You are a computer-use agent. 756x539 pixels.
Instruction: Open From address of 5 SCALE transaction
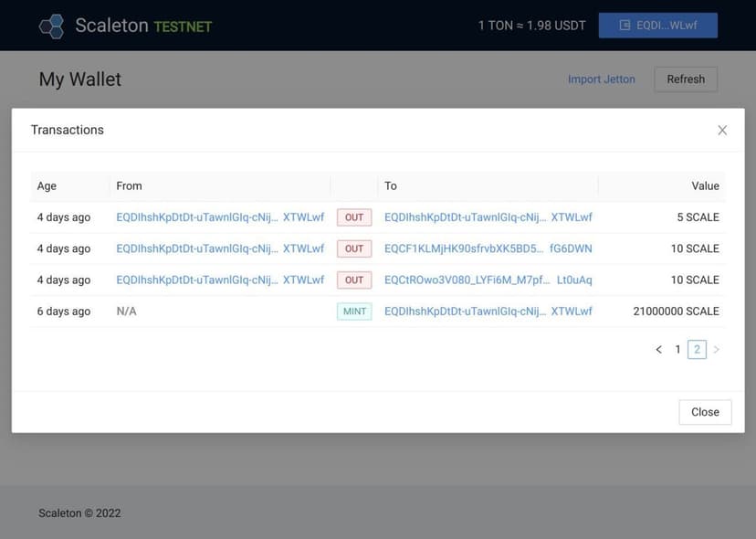pyautogui.click(x=220, y=217)
